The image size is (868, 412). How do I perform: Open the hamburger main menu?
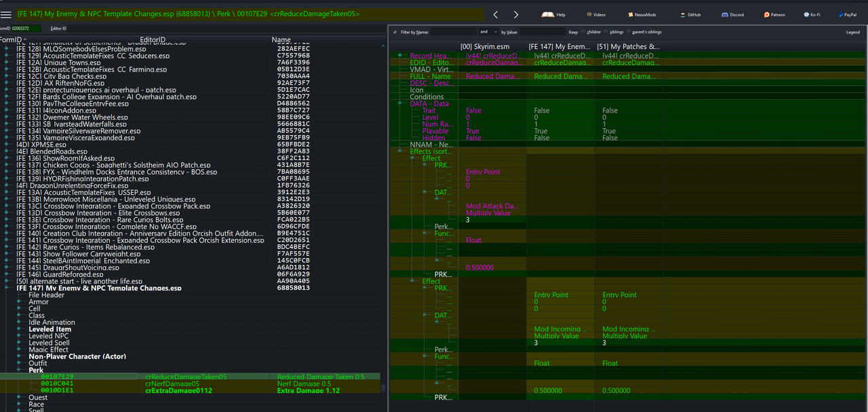click(x=6, y=14)
